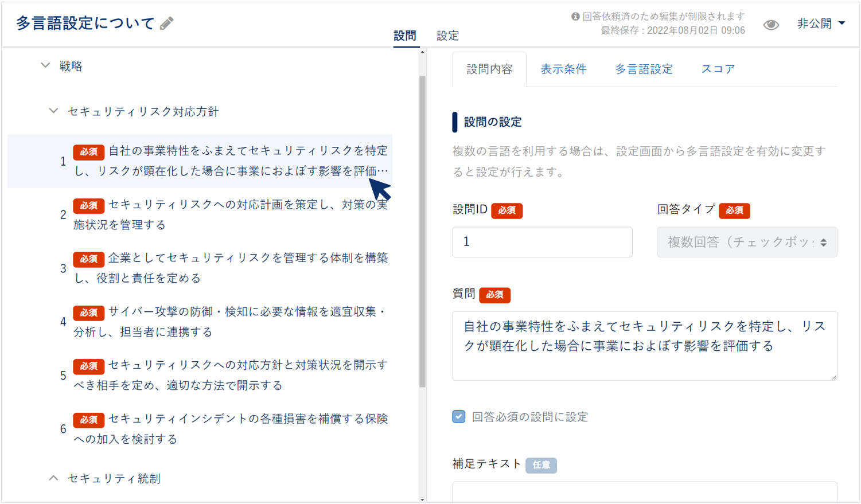Toggle the eye preview icon

coord(771,25)
